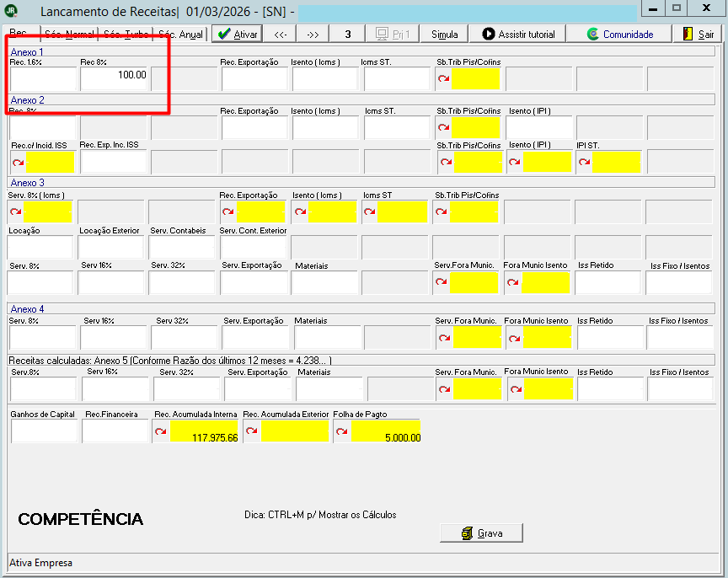Click the 'Ativa Empresa' status bar text
Viewport: 728px width, 578px height.
pos(40,563)
